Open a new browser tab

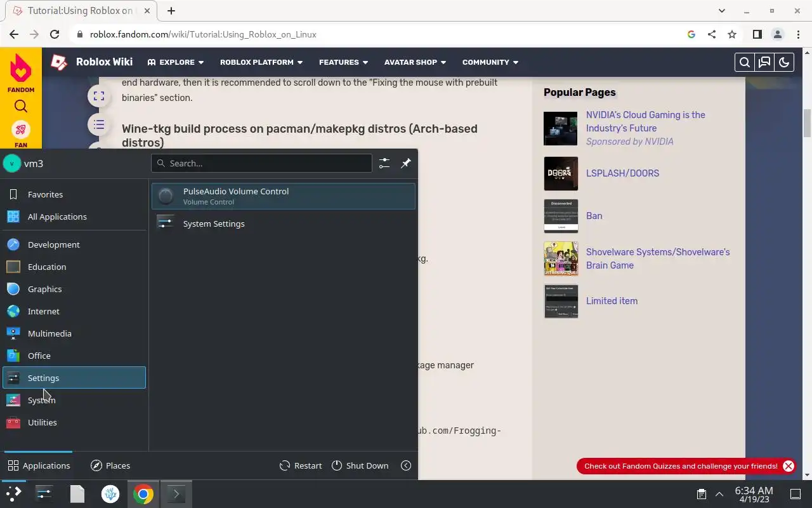[x=171, y=11]
